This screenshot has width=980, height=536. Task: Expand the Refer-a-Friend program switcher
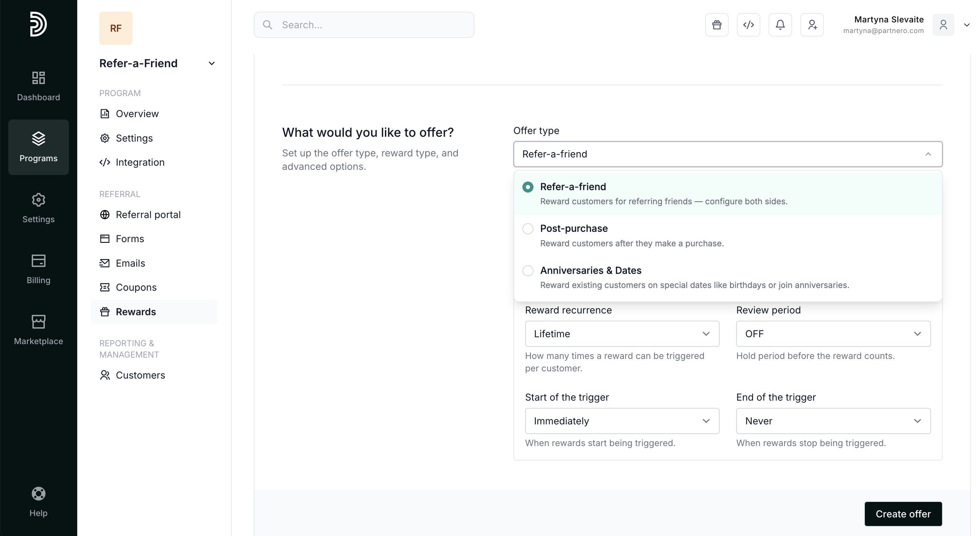coord(211,63)
